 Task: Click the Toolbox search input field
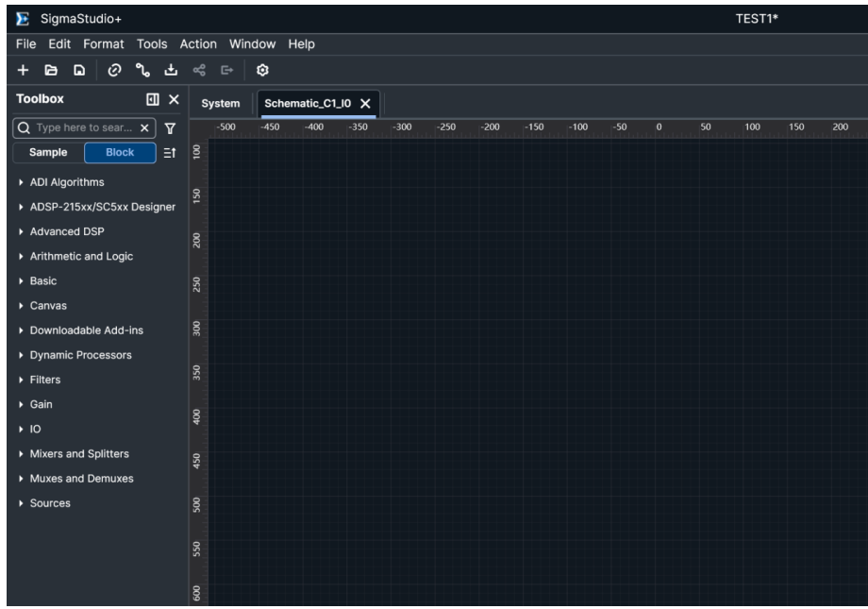[85, 128]
